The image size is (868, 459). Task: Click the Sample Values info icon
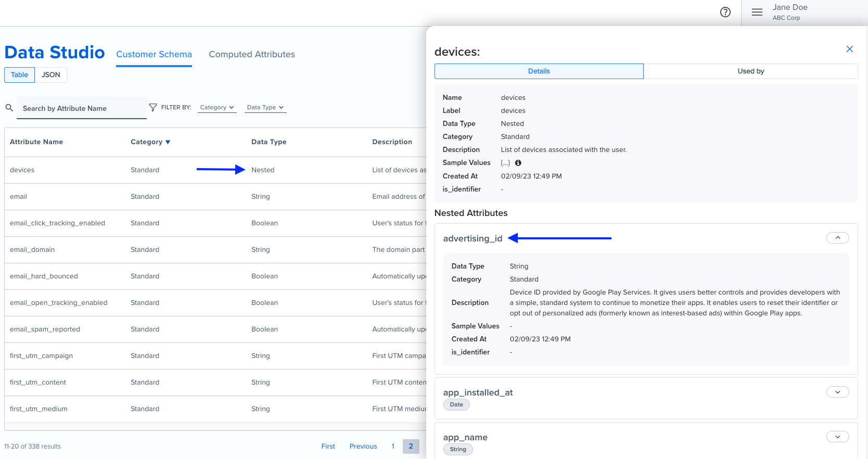coord(518,163)
